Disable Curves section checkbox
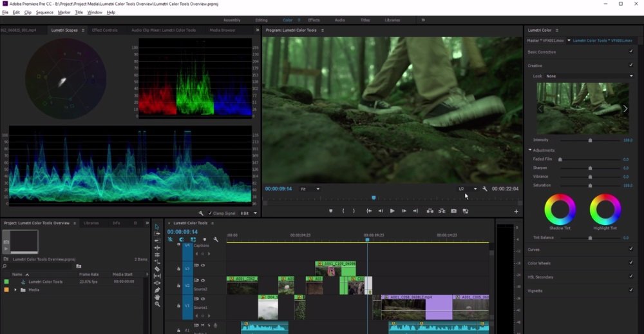 631,249
